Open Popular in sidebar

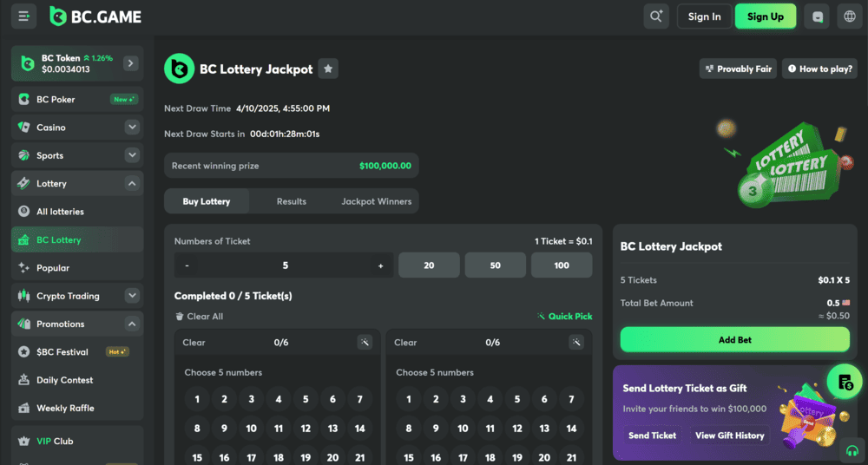[77, 268]
